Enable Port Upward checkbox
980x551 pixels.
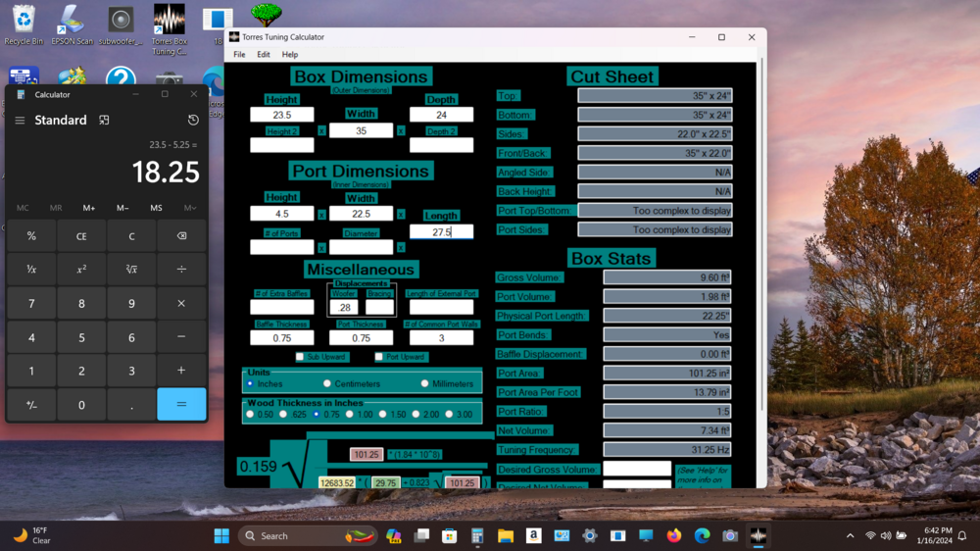click(378, 357)
